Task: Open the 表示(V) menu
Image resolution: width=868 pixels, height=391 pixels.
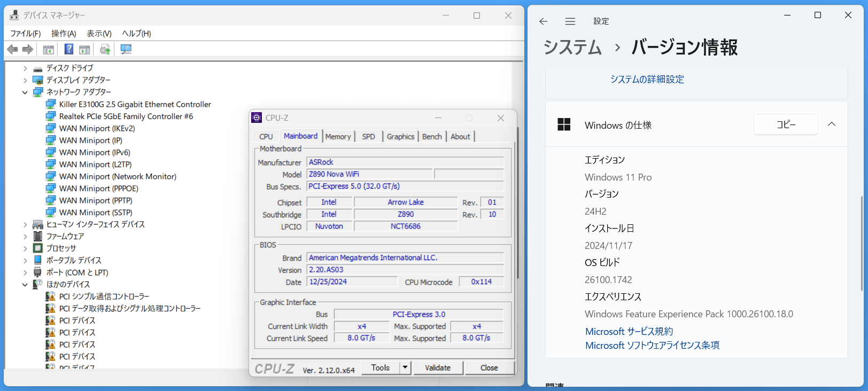Action: (99, 34)
